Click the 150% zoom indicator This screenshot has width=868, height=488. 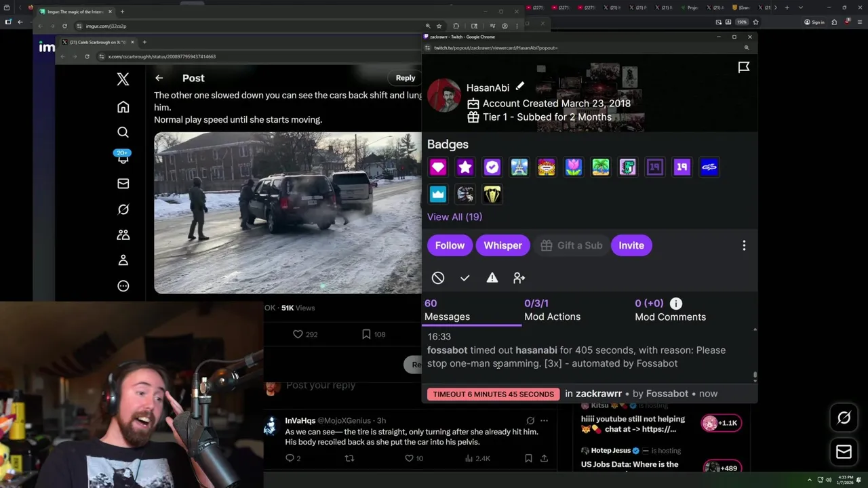(743, 22)
